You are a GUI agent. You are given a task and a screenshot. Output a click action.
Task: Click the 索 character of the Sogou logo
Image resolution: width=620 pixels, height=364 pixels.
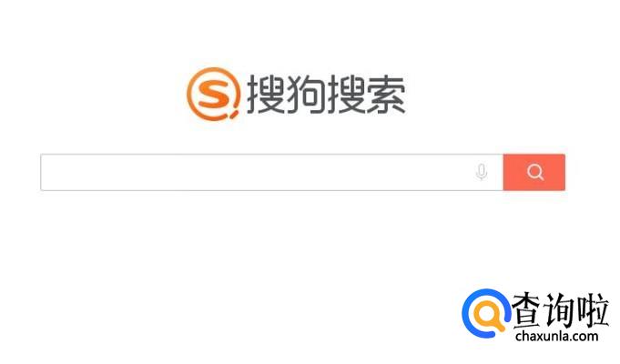click(x=387, y=95)
